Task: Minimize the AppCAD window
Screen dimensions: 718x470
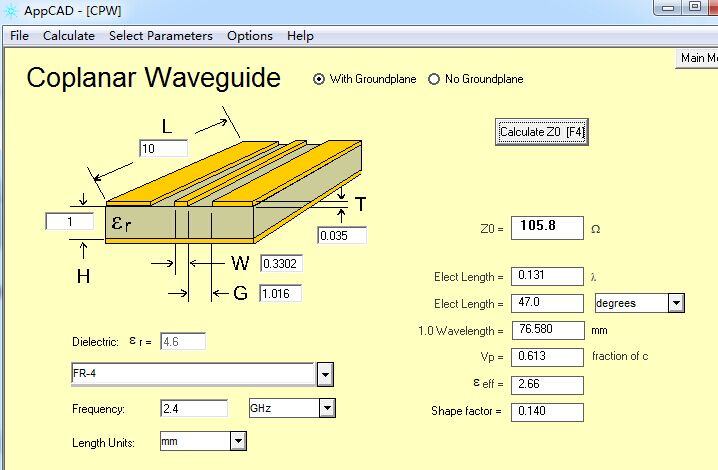Action: pyautogui.click(x=668, y=7)
